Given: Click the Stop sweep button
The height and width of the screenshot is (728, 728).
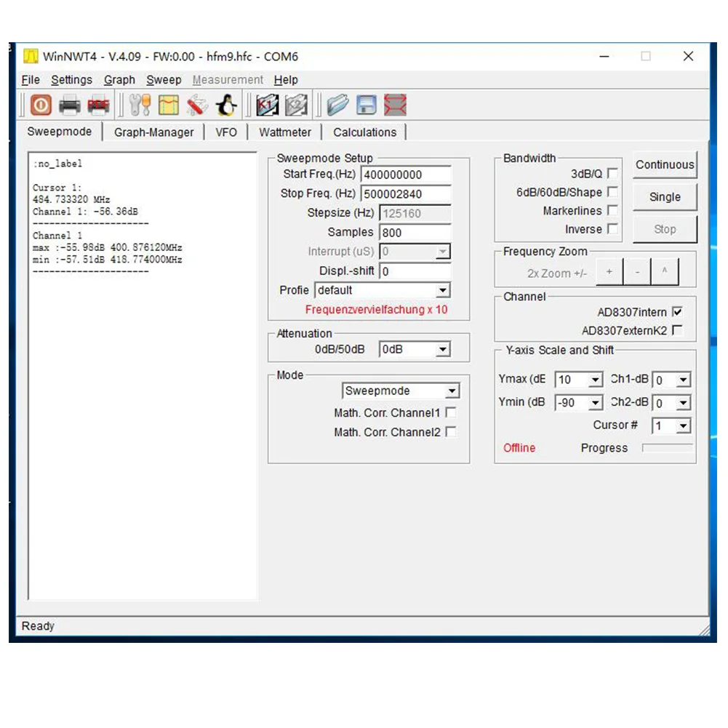Looking at the screenshot, I should (665, 229).
